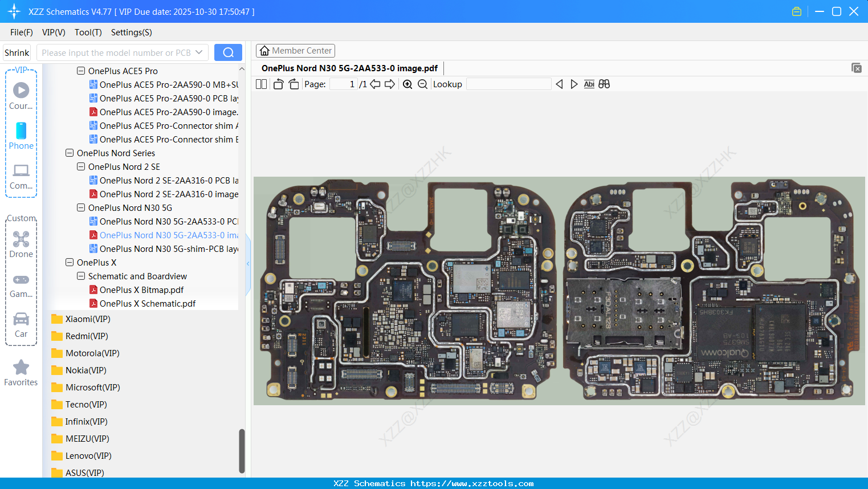Zoom out of the PDF view

coord(422,84)
